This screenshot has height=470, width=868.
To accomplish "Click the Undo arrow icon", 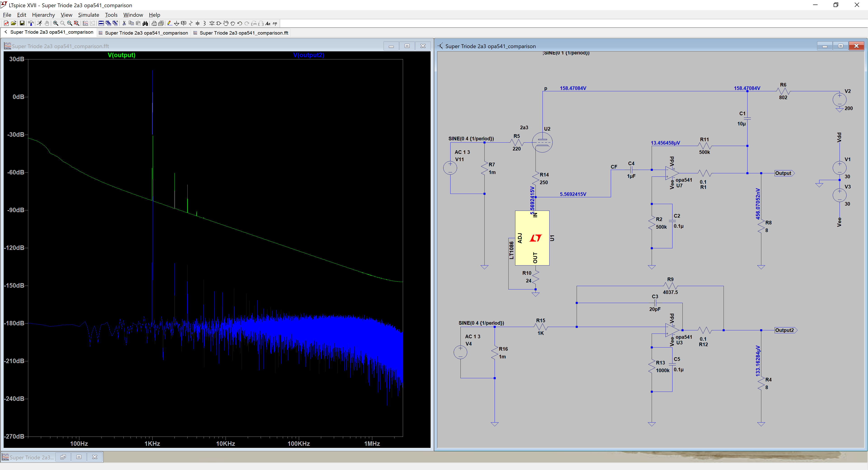I will (x=240, y=23).
